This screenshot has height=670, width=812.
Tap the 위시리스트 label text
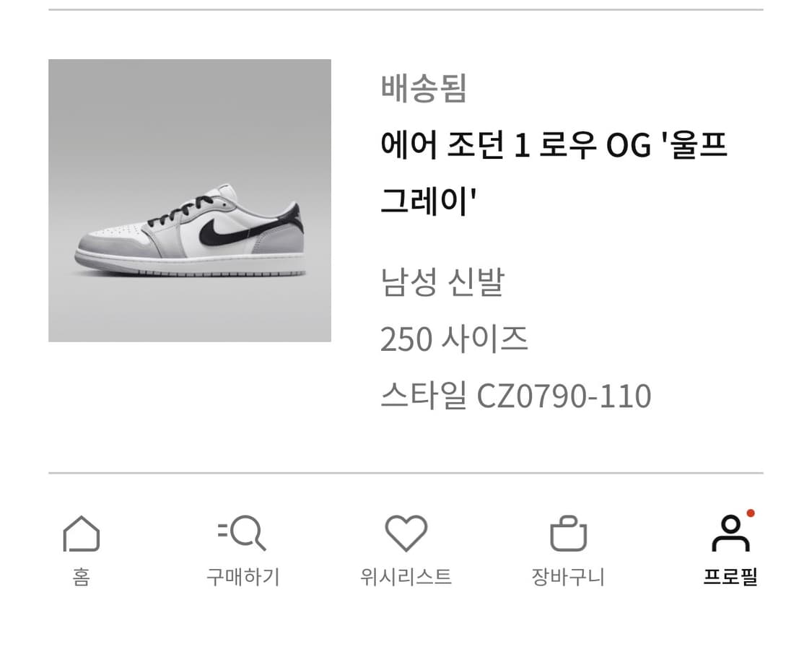pos(406,577)
